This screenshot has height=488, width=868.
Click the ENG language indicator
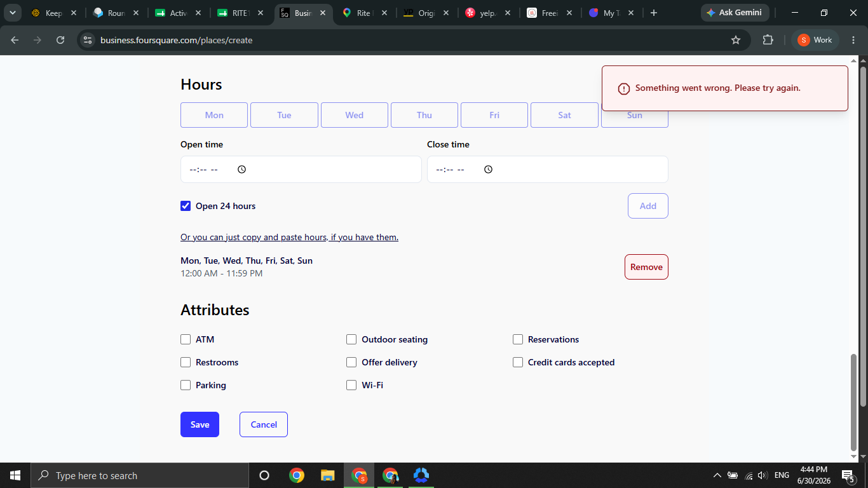(782, 475)
